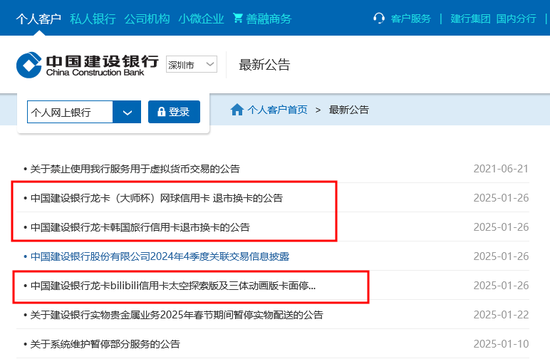Open 2024年4季度关联交易信息披露 notice

pos(160,256)
